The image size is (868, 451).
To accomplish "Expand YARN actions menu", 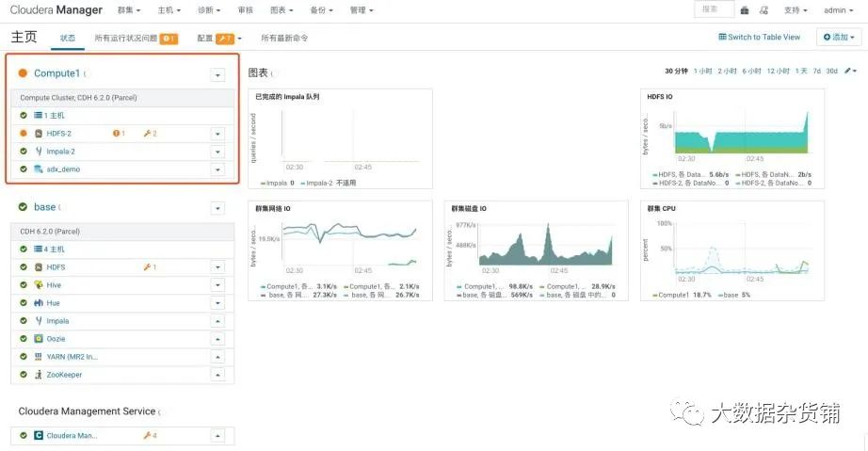I will coord(217,357).
